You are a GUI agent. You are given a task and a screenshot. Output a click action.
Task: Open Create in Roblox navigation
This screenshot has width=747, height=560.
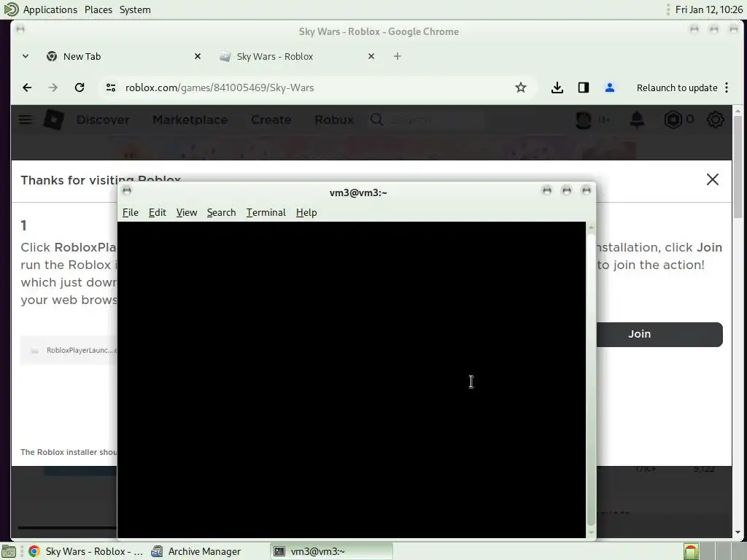[x=271, y=120]
